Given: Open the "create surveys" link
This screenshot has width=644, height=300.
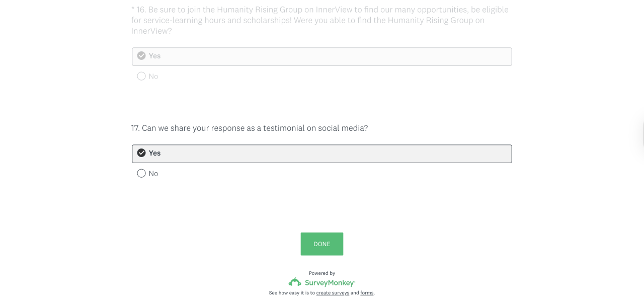Looking at the screenshot, I should tap(333, 293).
